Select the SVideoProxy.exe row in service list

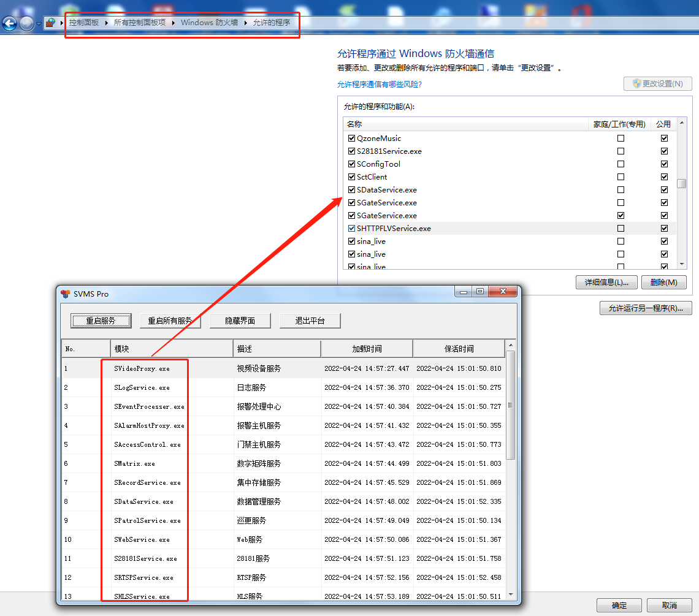[x=142, y=369]
